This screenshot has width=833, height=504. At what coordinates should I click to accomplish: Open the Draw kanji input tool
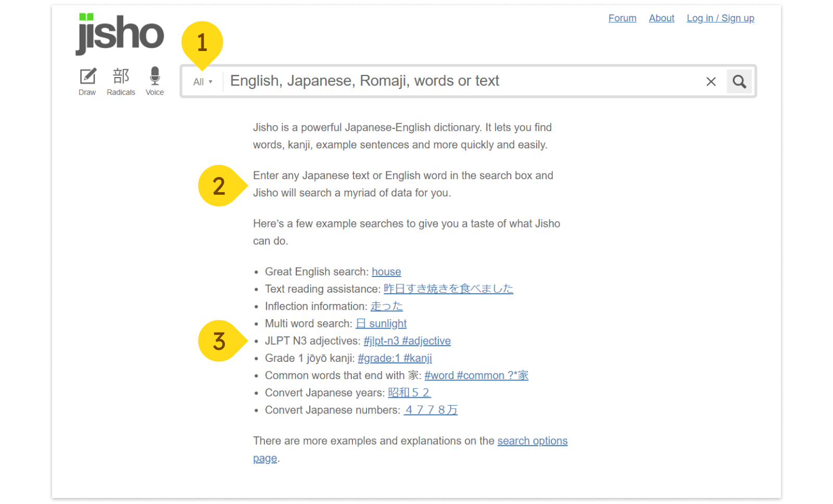(87, 82)
